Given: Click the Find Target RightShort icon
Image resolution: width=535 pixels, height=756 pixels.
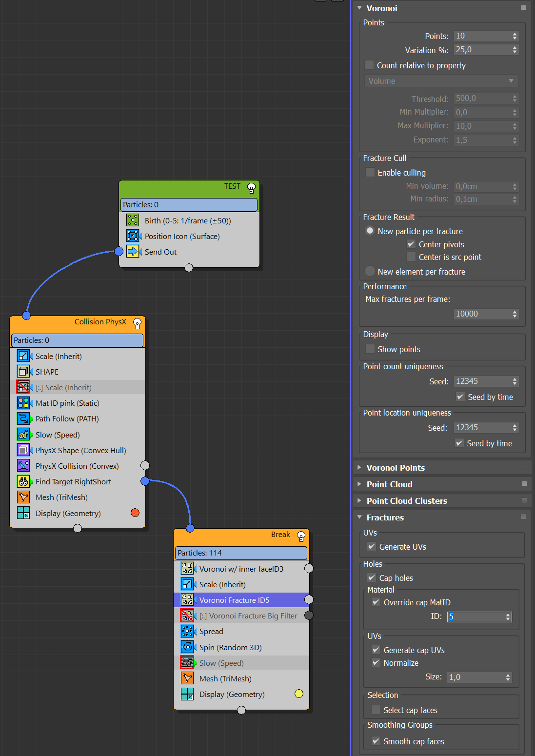Looking at the screenshot, I should pos(23,481).
